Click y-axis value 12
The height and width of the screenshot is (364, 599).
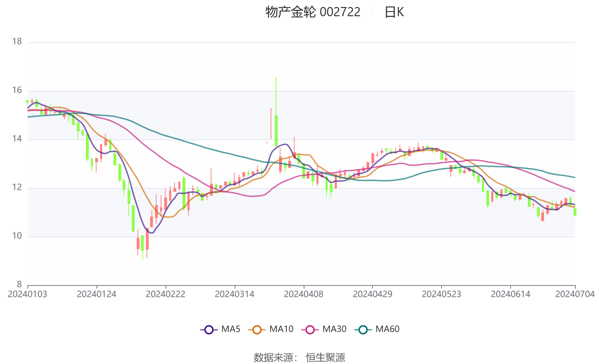(17, 188)
